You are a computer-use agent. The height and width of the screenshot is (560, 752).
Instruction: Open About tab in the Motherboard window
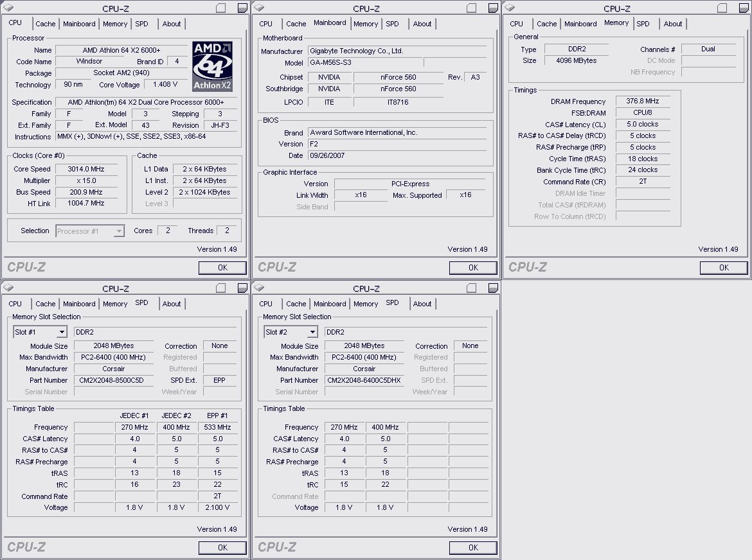pyautogui.click(x=422, y=24)
